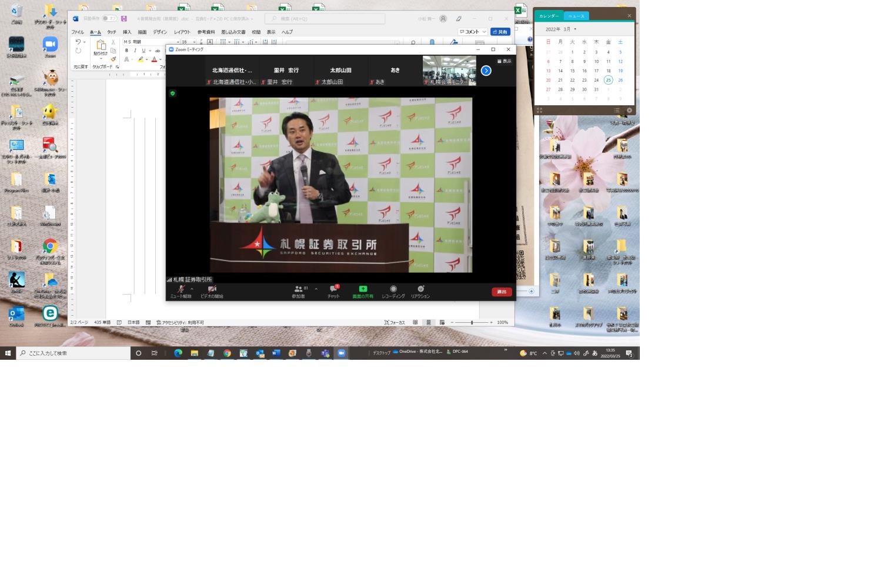Click the green Share Screen icon
Viewport: 882px width, 588px height.
tap(363, 290)
